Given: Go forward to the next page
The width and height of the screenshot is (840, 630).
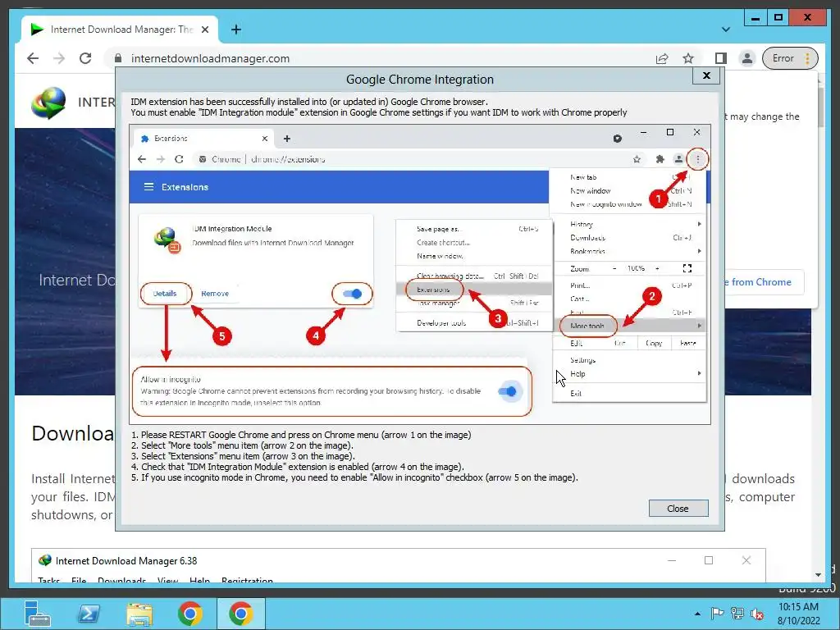Looking at the screenshot, I should (x=59, y=58).
